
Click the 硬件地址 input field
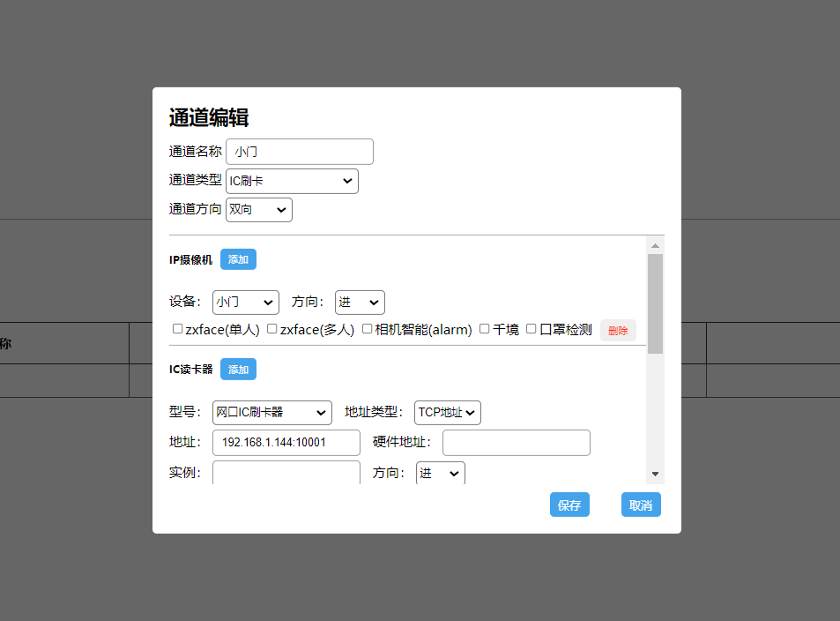516,443
